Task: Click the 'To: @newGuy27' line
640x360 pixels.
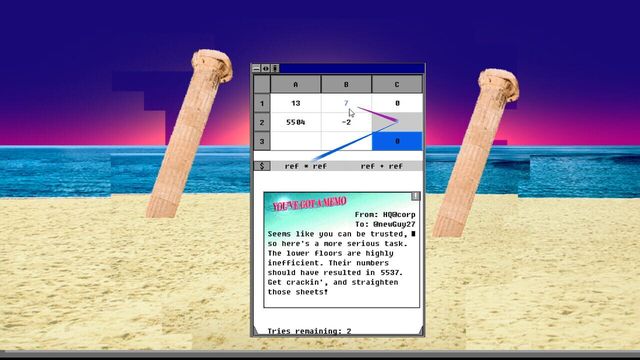Action: pyautogui.click(x=385, y=224)
